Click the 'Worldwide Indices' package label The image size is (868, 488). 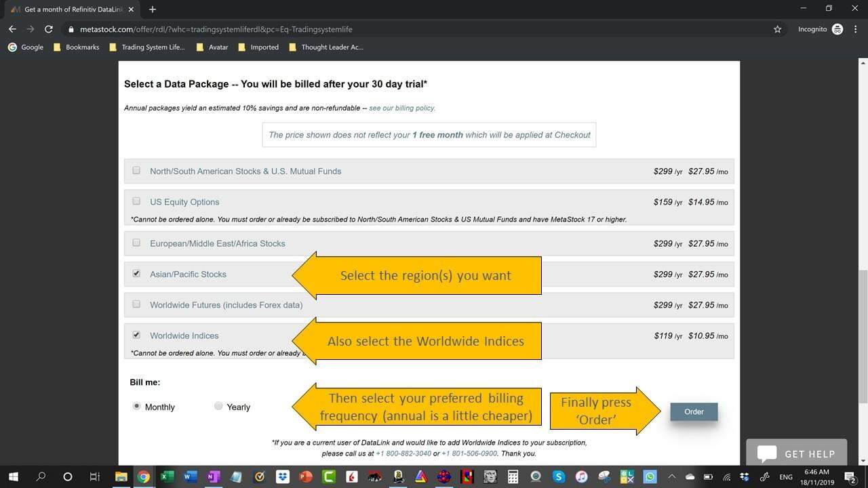coord(184,335)
